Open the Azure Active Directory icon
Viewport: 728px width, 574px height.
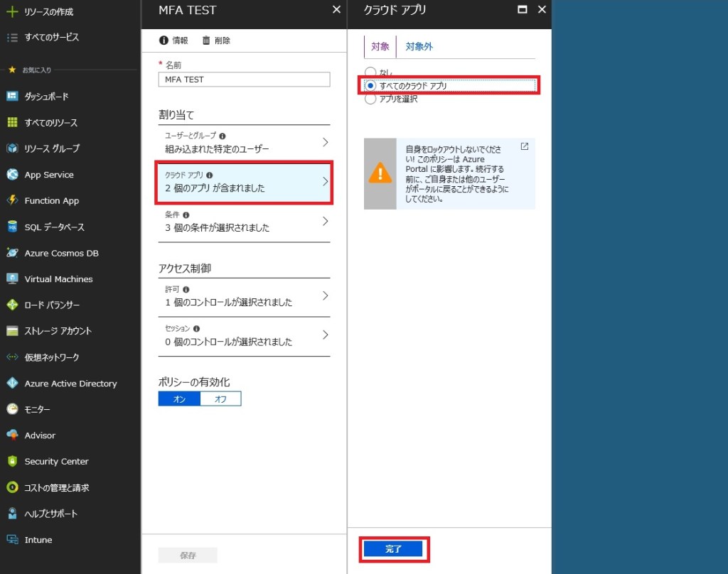[x=12, y=384]
